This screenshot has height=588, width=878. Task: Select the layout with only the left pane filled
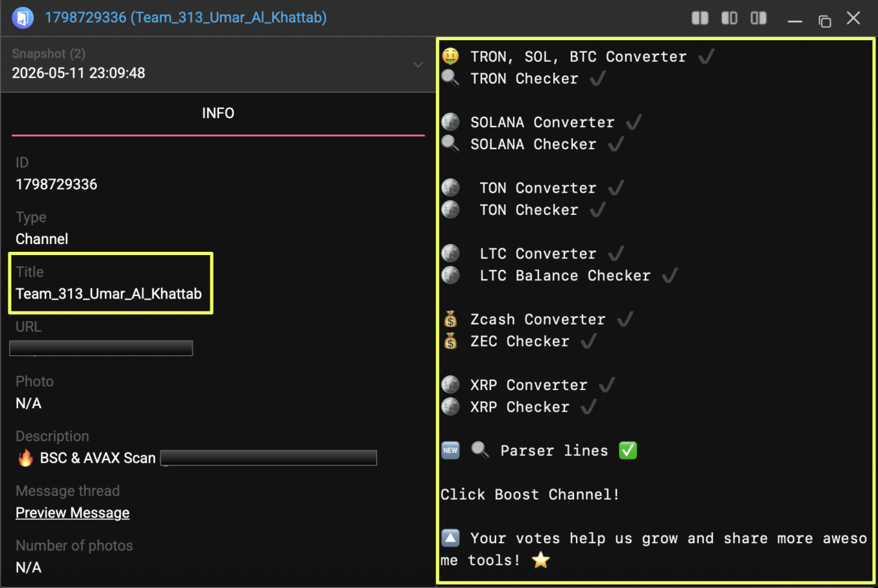729,18
